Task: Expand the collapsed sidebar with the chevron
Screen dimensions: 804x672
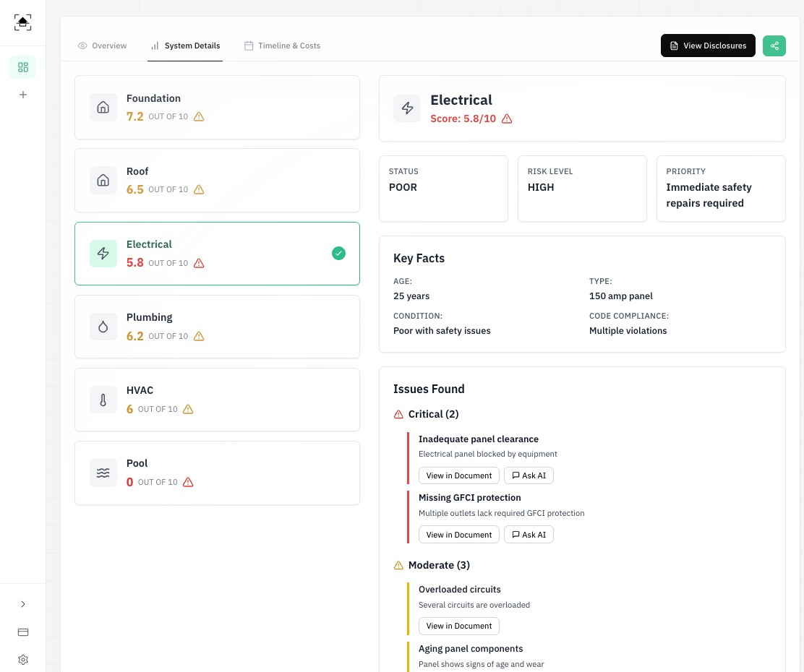Action: click(x=23, y=604)
